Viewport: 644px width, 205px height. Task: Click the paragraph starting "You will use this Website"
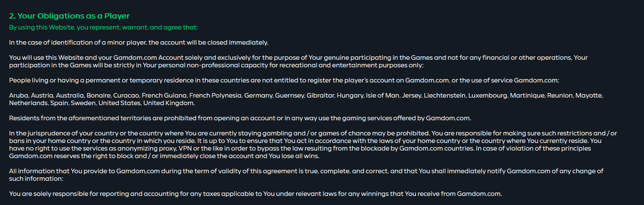[298, 61]
